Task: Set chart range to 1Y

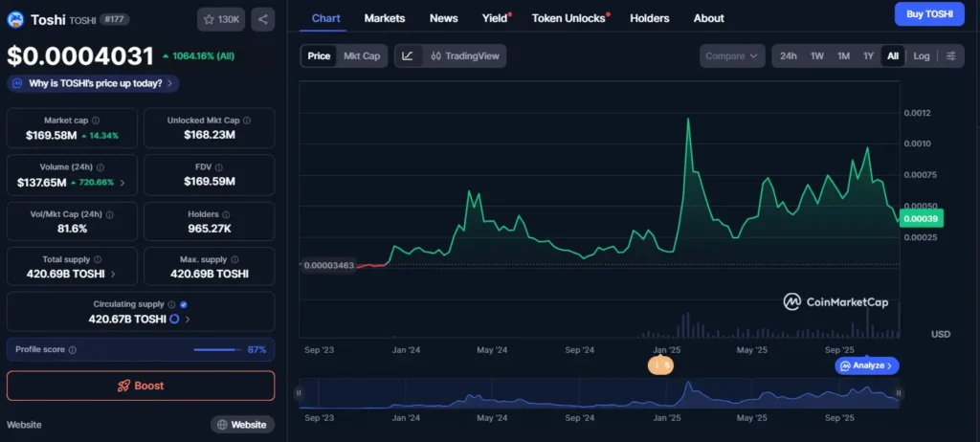Action: tap(868, 56)
